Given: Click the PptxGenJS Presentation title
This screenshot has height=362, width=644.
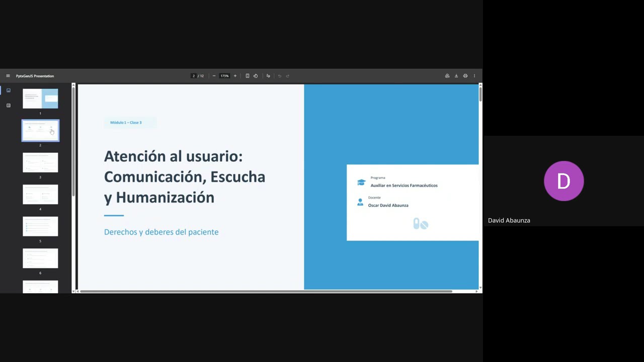Looking at the screenshot, I should pos(35,76).
